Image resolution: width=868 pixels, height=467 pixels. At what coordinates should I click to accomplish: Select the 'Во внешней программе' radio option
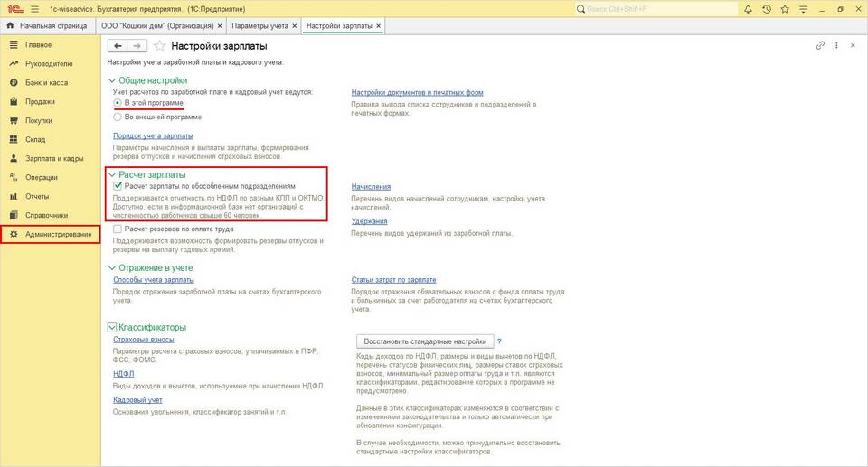pyautogui.click(x=118, y=117)
